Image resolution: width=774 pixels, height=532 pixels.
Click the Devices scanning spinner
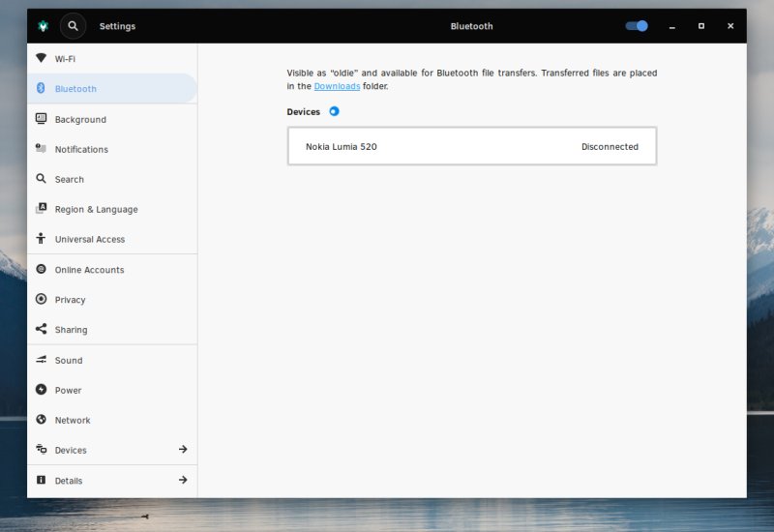(334, 111)
